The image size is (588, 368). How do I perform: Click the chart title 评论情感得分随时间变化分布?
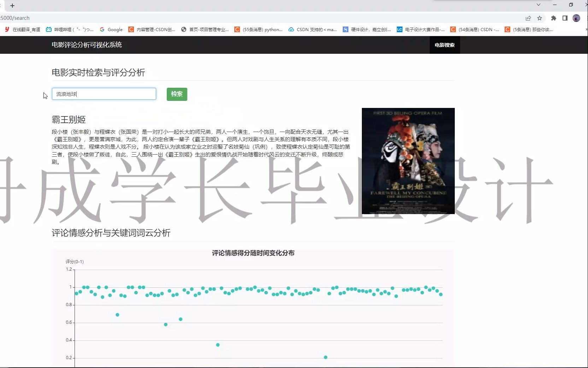point(253,253)
